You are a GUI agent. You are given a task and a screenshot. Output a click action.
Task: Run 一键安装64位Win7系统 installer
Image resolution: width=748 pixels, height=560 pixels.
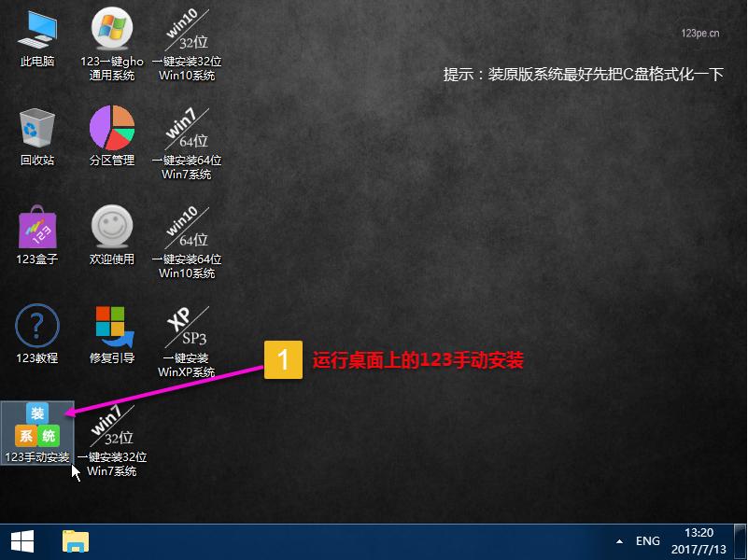point(185,131)
